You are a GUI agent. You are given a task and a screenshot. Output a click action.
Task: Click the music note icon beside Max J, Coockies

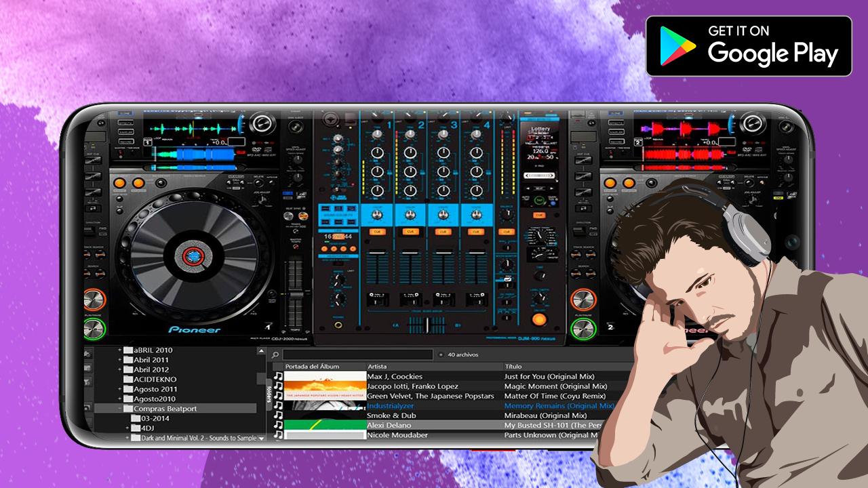(278, 376)
